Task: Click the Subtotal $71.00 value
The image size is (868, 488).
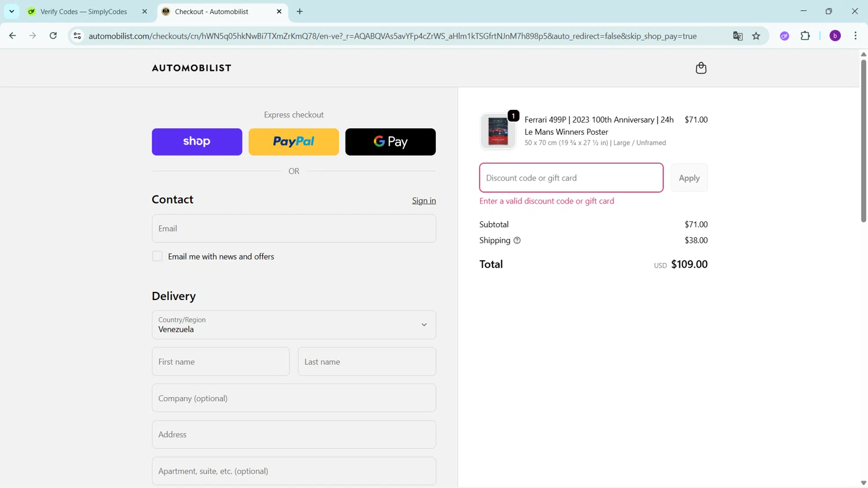Action: point(696,224)
